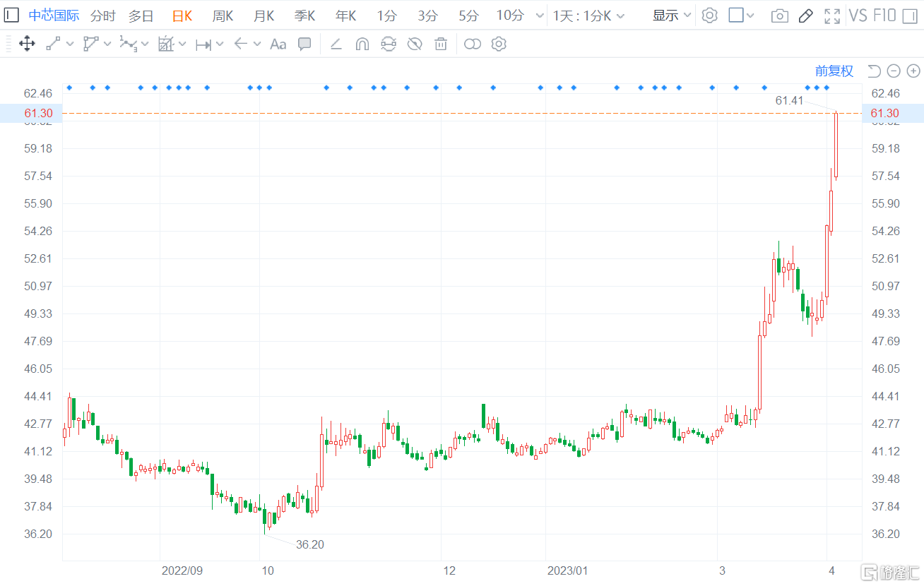The height and width of the screenshot is (586, 924).
Task: Click the trash icon to delete drawings
Action: [441, 44]
